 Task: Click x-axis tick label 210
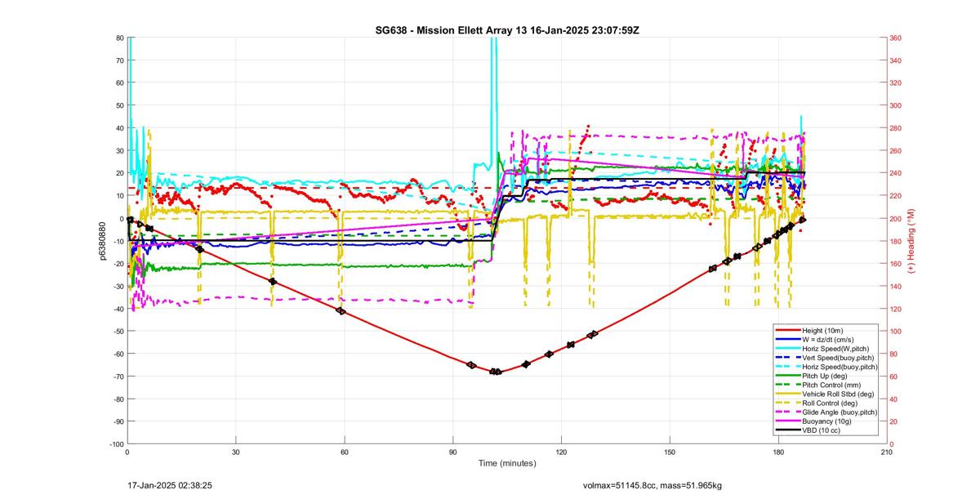(x=887, y=452)
